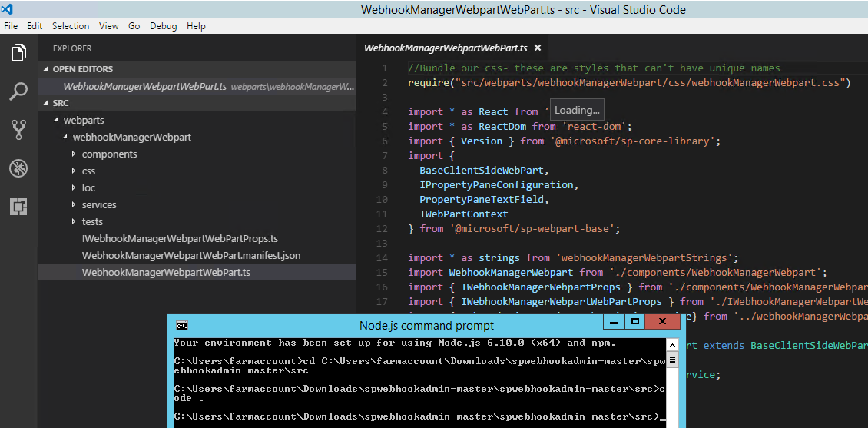Open the Explorer view in activity bar
Viewport: 868px width, 428px height.
[x=18, y=53]
